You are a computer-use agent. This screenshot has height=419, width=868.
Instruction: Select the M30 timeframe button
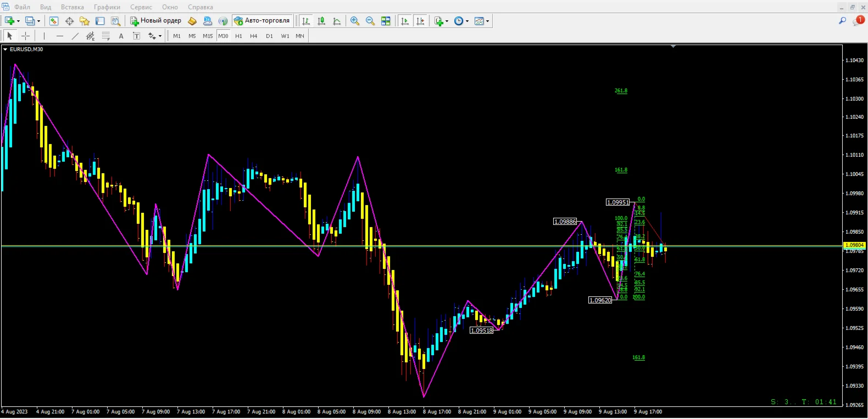pos(223,36)
